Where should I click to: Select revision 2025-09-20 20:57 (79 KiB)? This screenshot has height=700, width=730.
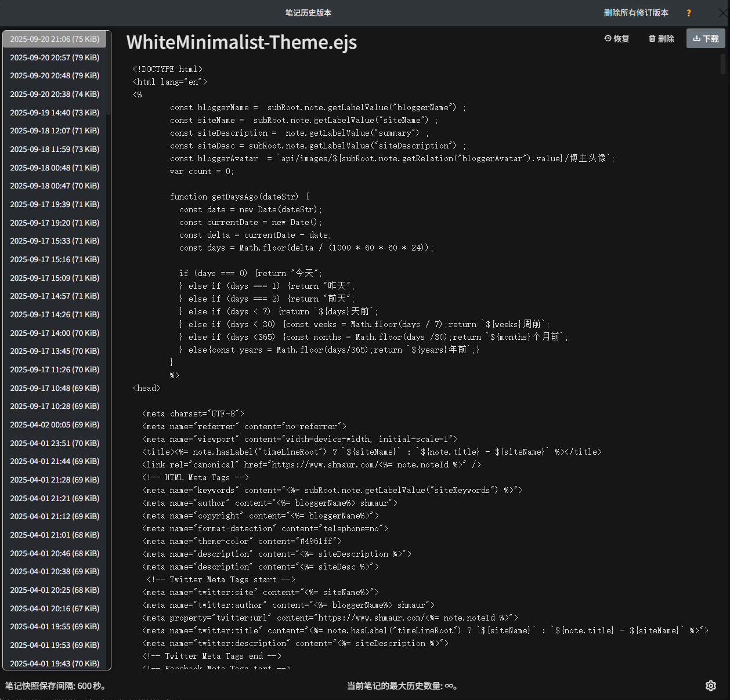[x=55, y=57]
